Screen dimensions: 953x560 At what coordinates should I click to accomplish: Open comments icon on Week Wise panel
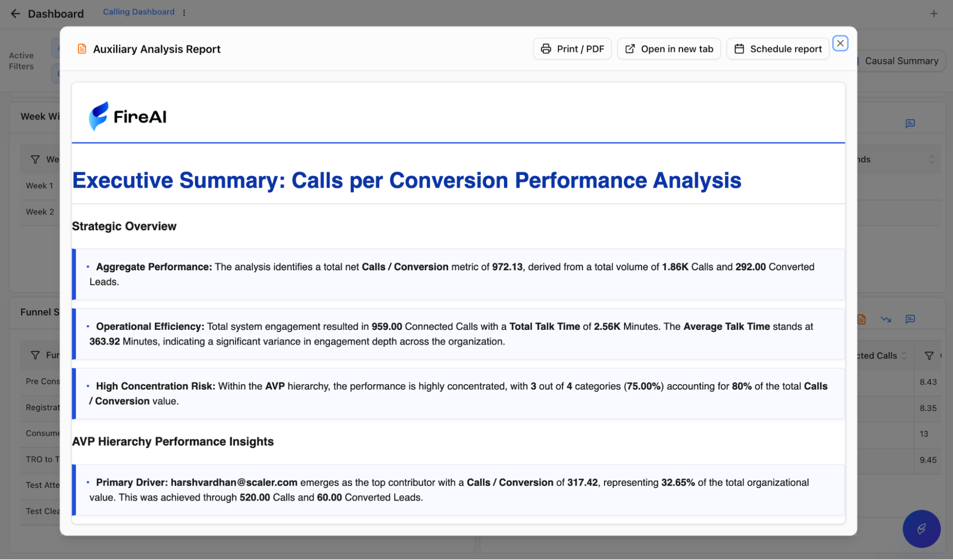coord(910,124)
